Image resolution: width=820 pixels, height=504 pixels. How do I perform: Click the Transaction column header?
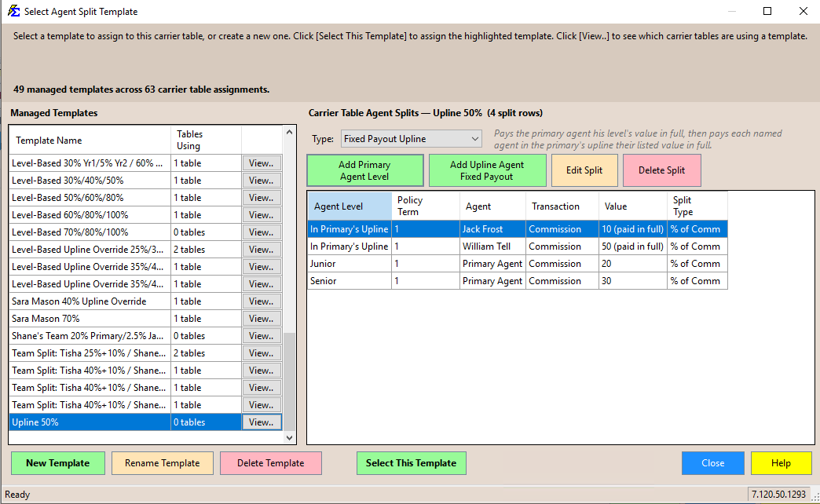[x=562, y=206]
